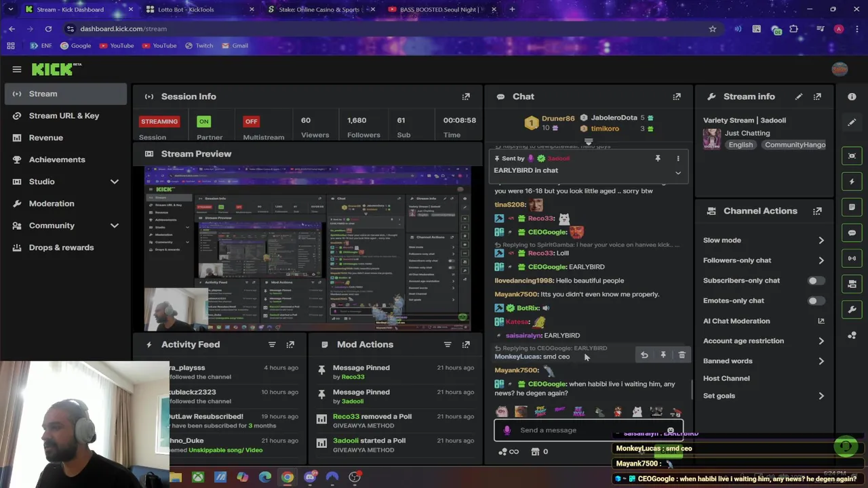Open the emoji picker in message box

[670, 430]
